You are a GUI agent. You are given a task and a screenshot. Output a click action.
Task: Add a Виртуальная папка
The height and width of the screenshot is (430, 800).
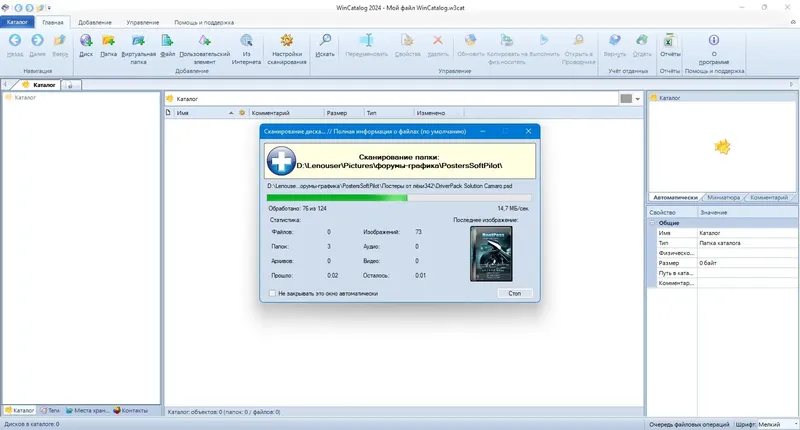tap(138, 40)
